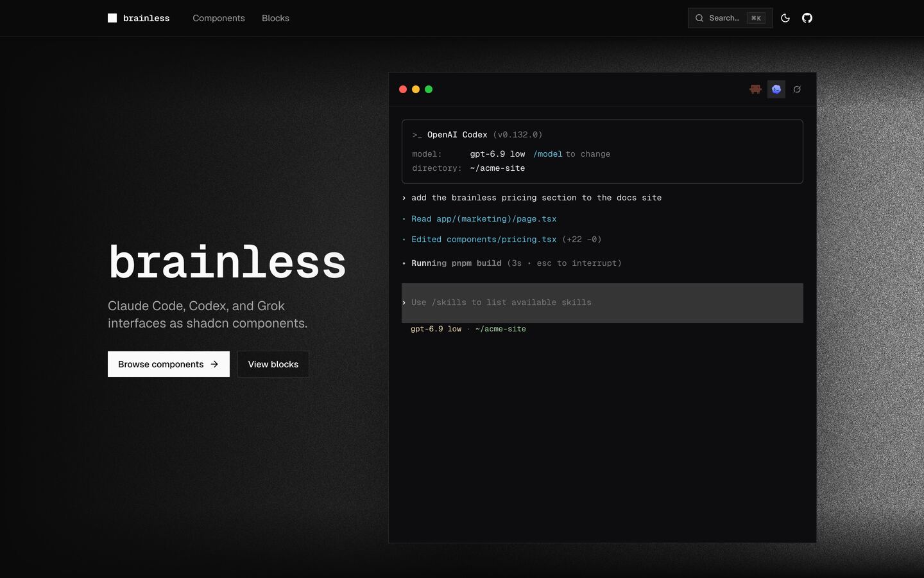Select the Codex terminal preview icon
The width and height of the screenshot is (924, 578).
[x=776, y=89]
